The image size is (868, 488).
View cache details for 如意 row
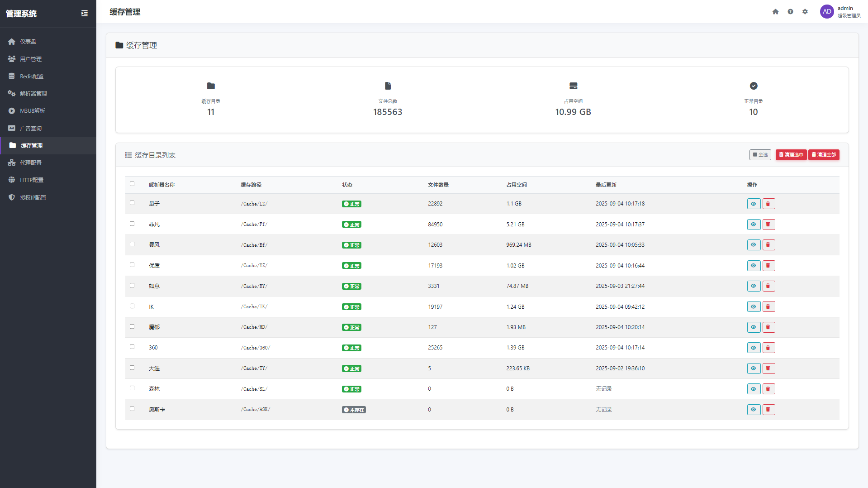coord(754,286)
